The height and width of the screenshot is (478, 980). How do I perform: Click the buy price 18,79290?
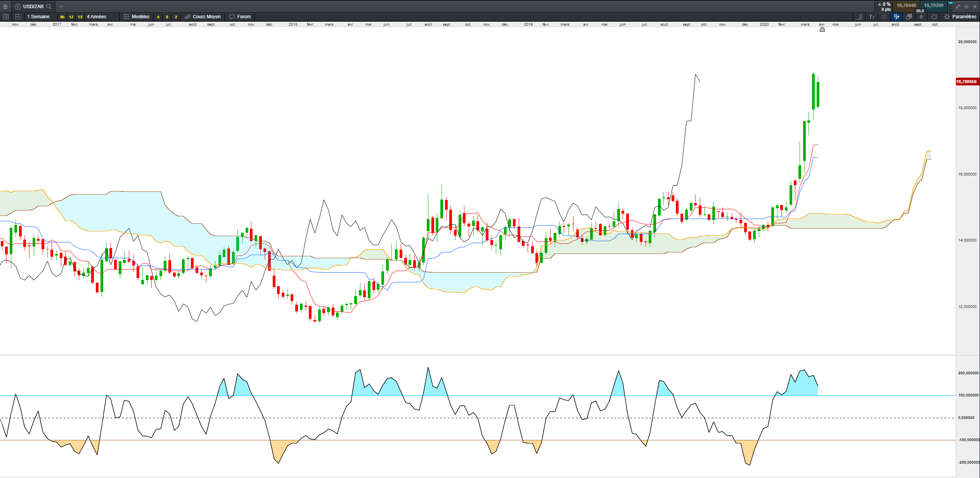(x=933, y=5)
